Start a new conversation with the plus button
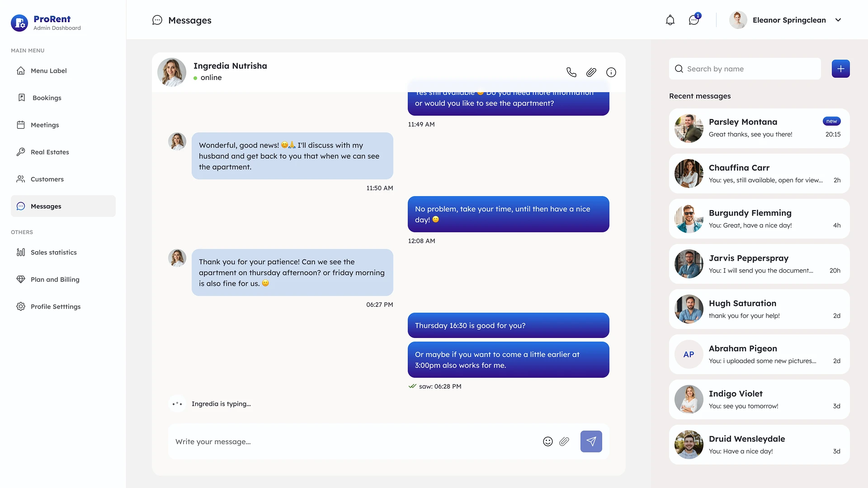The image size is (868, 488). tap(840, 69)
